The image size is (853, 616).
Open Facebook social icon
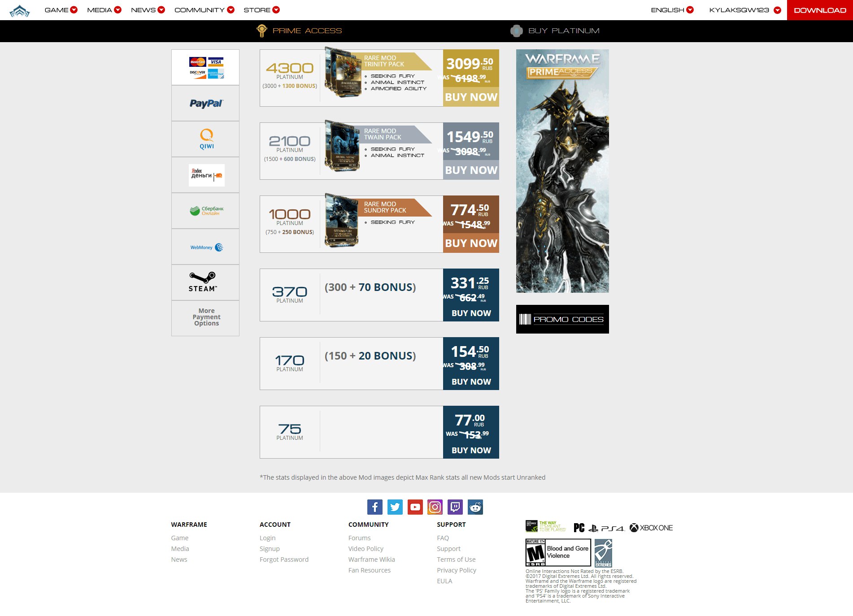[375, 507]
